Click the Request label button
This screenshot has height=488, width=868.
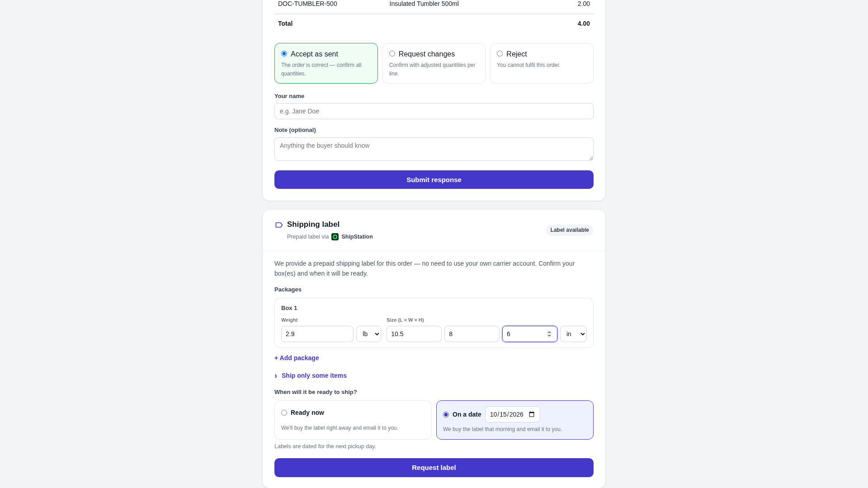click(x=434, y=468)
